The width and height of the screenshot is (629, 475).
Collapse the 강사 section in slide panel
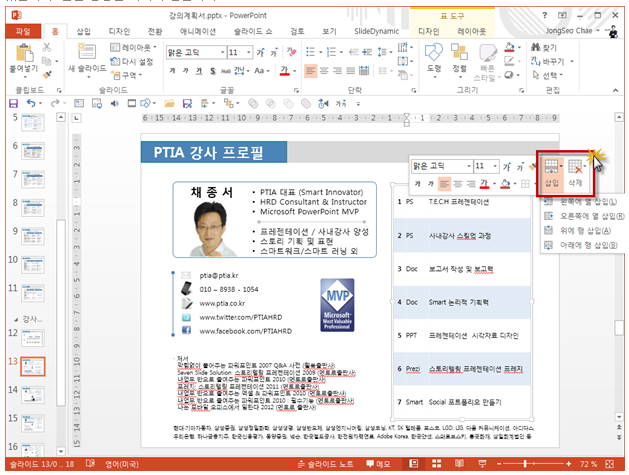coord(16,320)
